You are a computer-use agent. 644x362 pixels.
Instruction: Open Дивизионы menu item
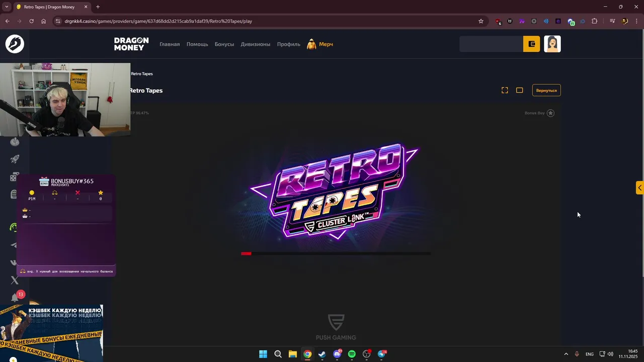pos(256,44)
